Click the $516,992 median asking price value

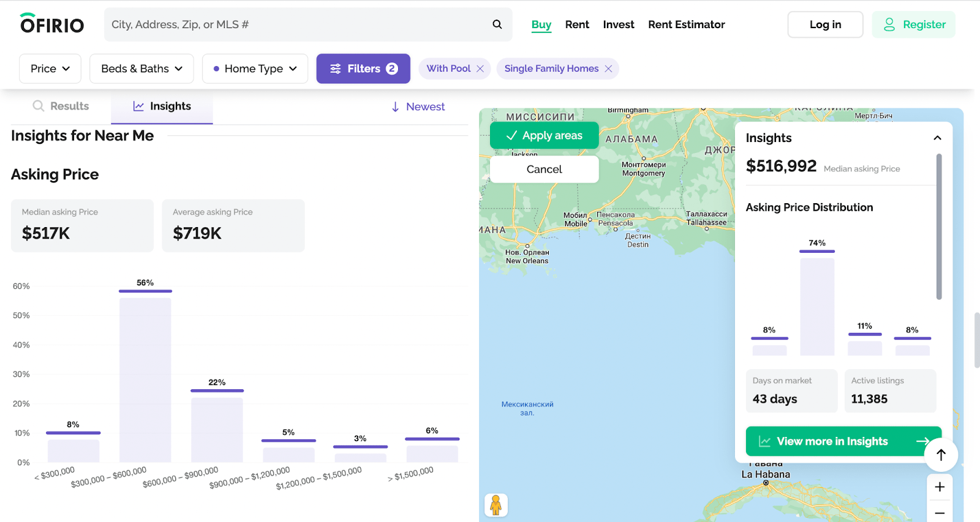[x=781, y=166]
